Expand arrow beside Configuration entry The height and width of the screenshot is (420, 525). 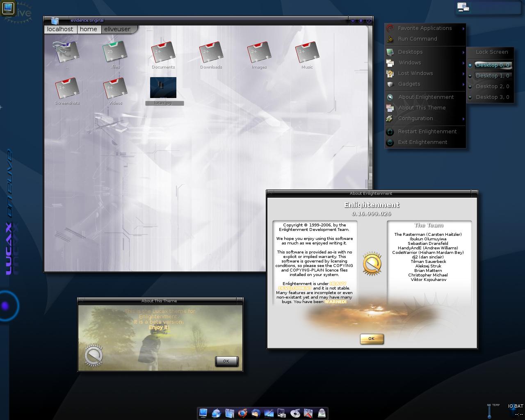click(x=463, y=119)
